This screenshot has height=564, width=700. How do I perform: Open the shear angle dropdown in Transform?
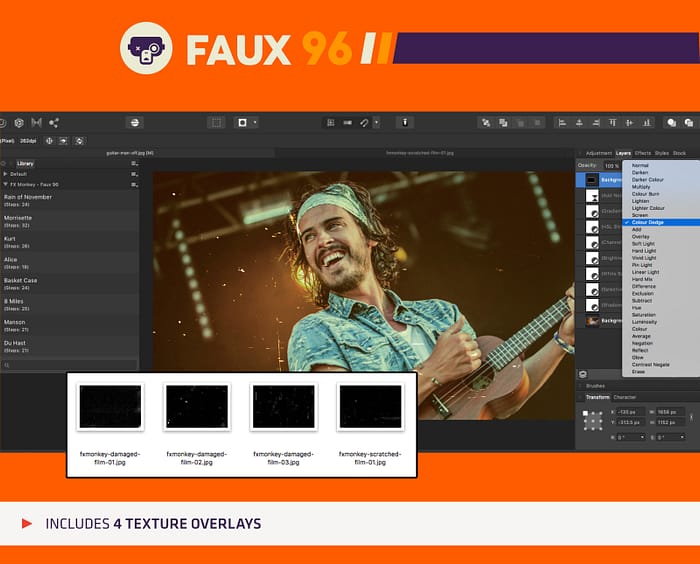point(682,437)
